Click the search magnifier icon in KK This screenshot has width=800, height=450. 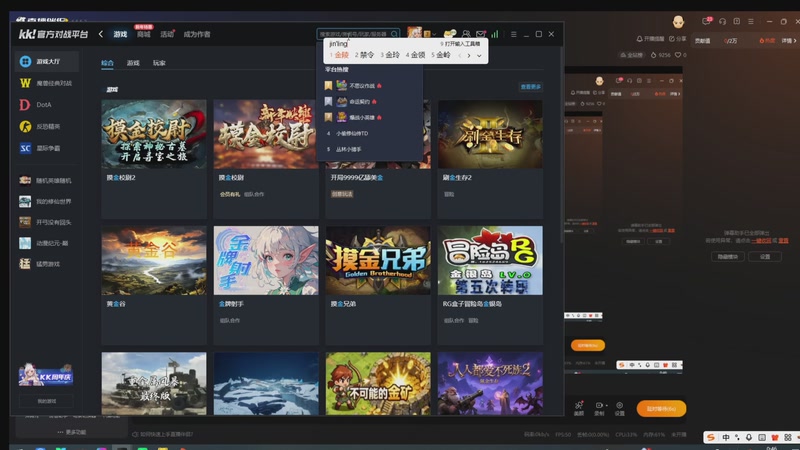tap(394, 34)
